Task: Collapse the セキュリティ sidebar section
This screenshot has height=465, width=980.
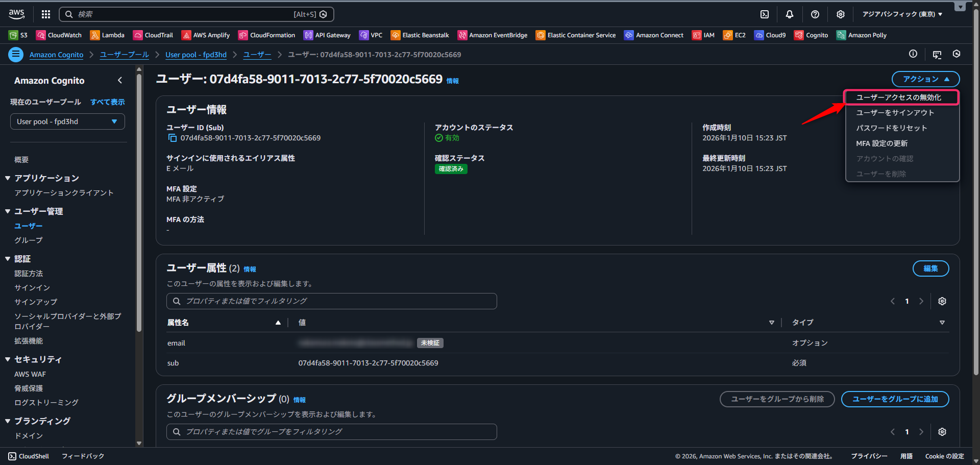Action: [x=8, y=359]
